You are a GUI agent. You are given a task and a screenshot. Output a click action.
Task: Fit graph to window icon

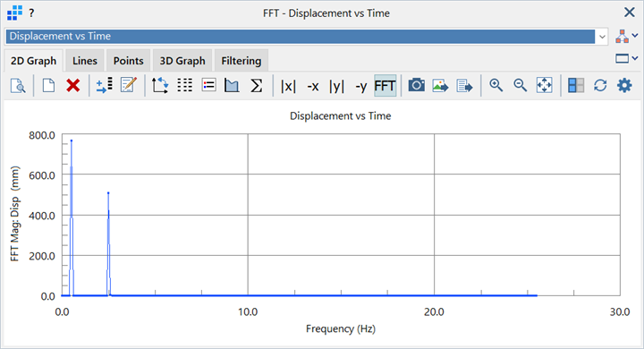click(544, 86)
